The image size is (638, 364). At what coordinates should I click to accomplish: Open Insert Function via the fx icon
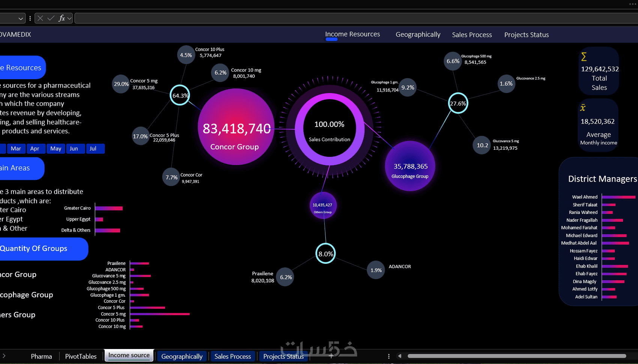[62, 18]
